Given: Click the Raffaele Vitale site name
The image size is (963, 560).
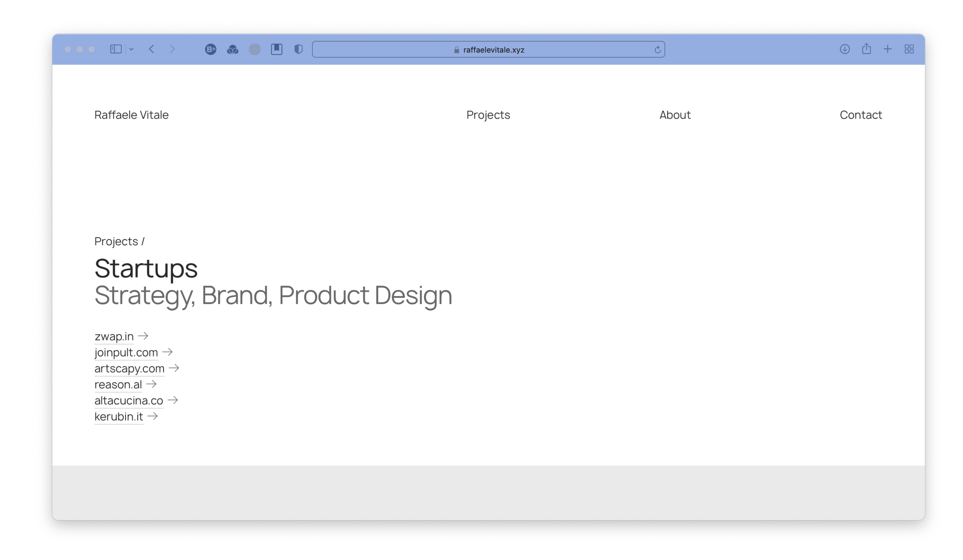Looking at the screenshot, I should 131,115.
